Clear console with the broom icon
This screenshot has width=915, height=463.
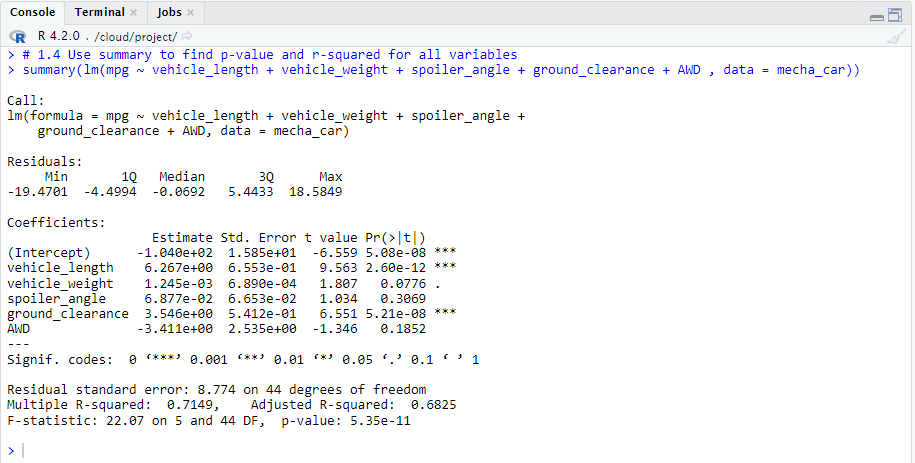pos(896,37)
